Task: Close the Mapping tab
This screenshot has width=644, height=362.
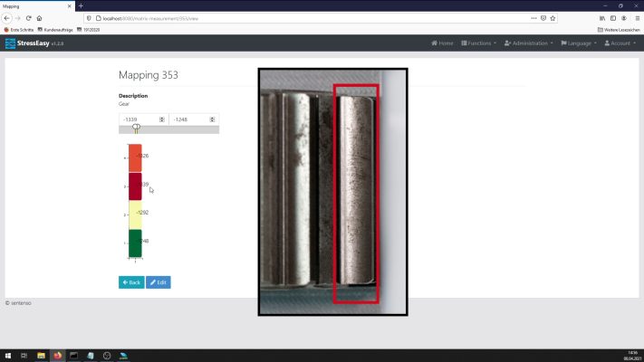Action: tap(69, 6)
